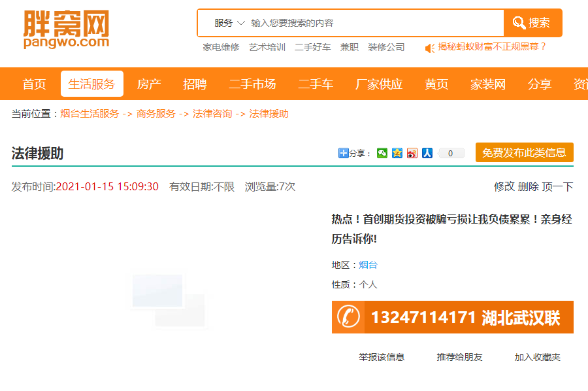Screen dimensions: 588x391
Task: Click the 删除 delete link
Action: (529, 186)
